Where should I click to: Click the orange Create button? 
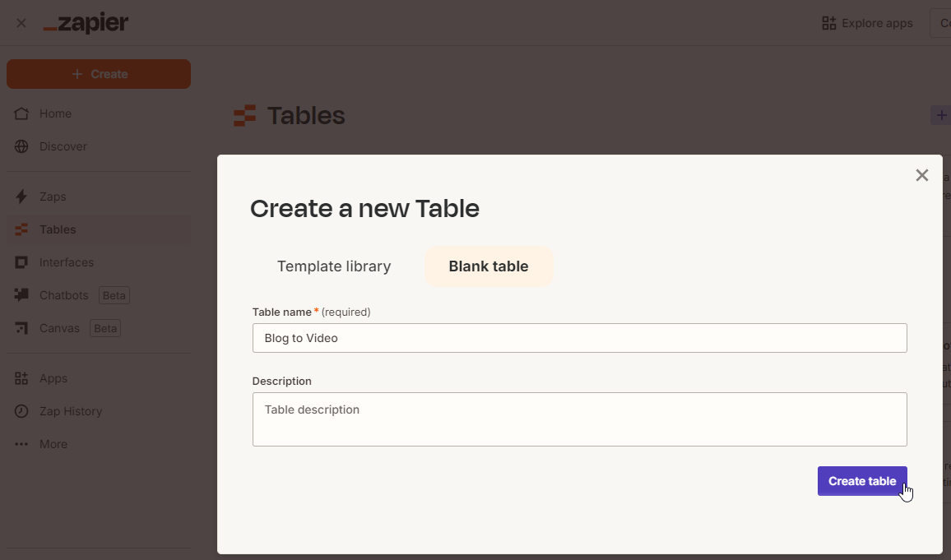click(x=99, y=74)
